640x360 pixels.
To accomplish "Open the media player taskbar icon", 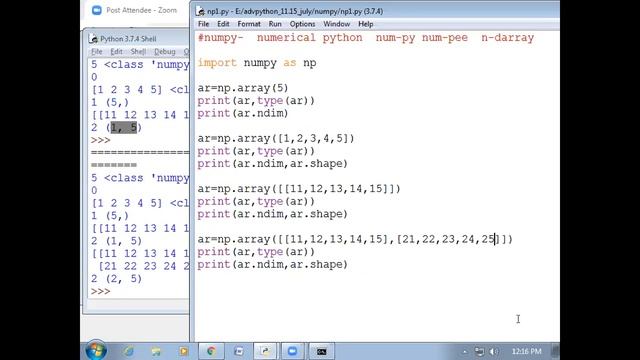I will [x=183, y=351].
